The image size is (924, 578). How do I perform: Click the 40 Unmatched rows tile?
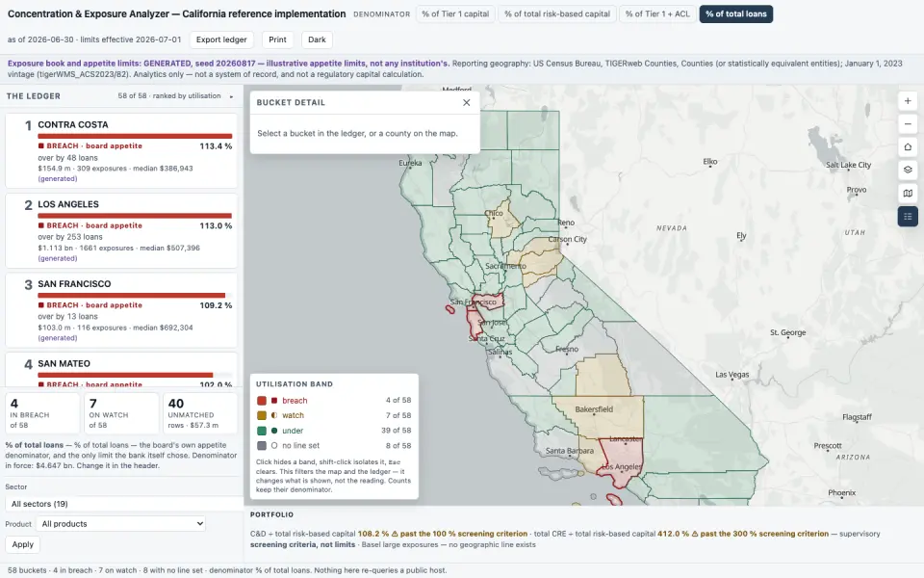(200, 413)
